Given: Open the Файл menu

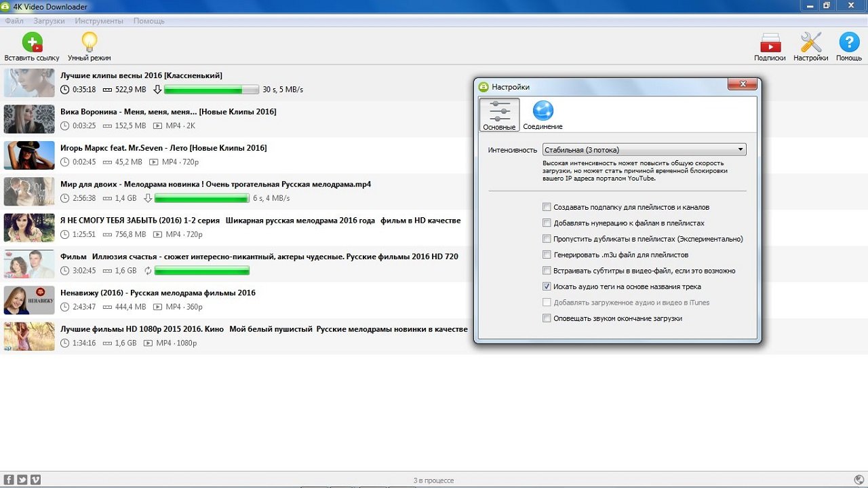Looking at the screenshot, I should point(14,21).
